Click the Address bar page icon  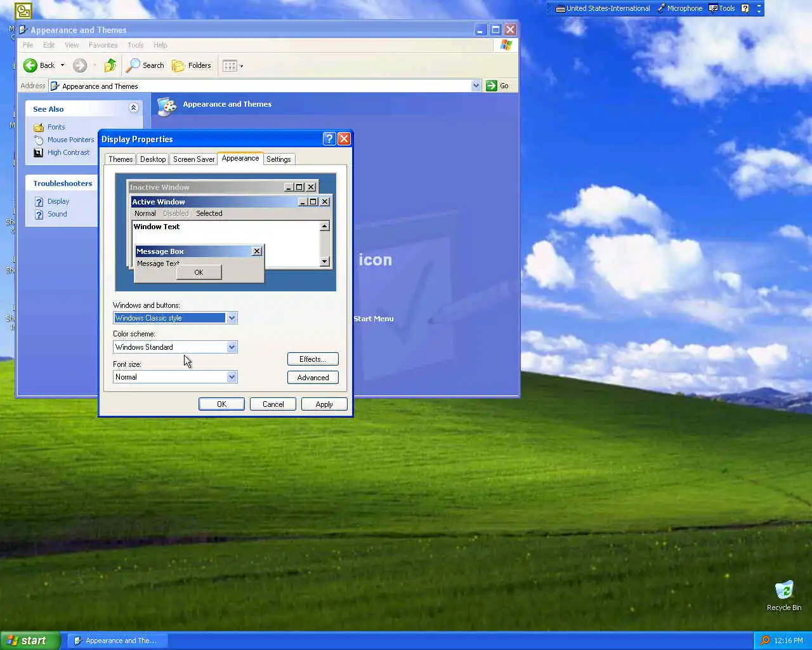click(x=55, y=86)
